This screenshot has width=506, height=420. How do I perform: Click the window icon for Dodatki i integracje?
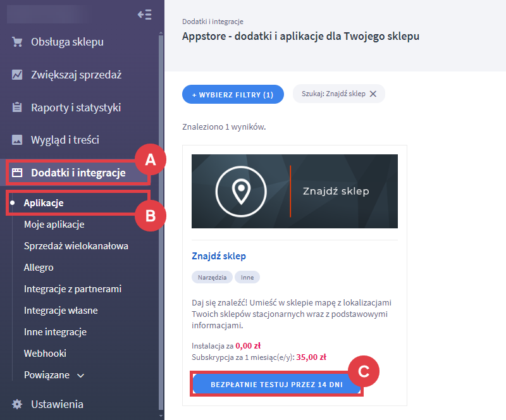coord(17,173)
